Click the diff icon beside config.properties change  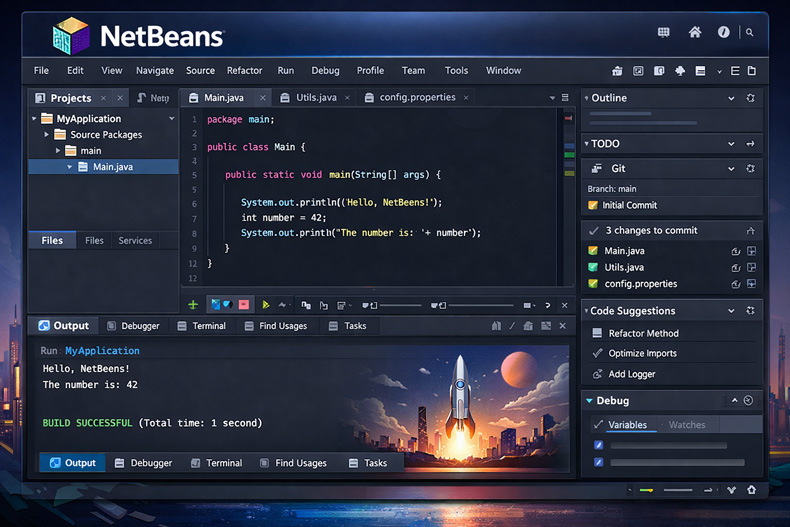click(x=751, y=284)
